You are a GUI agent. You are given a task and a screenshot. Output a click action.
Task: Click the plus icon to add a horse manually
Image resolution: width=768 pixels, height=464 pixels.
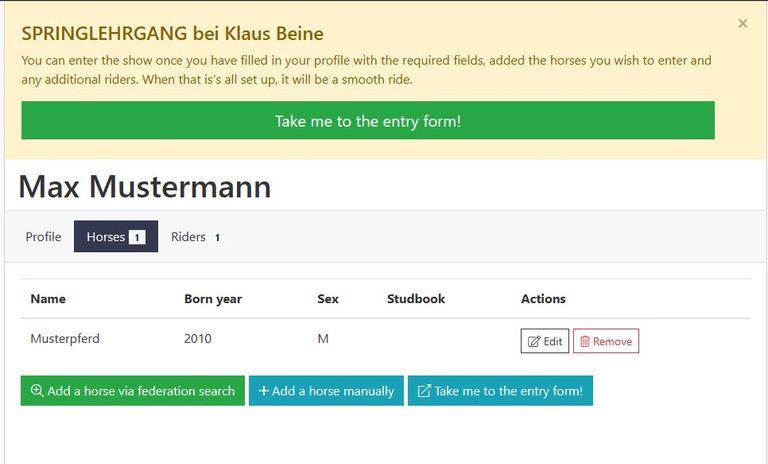[264, 391]
